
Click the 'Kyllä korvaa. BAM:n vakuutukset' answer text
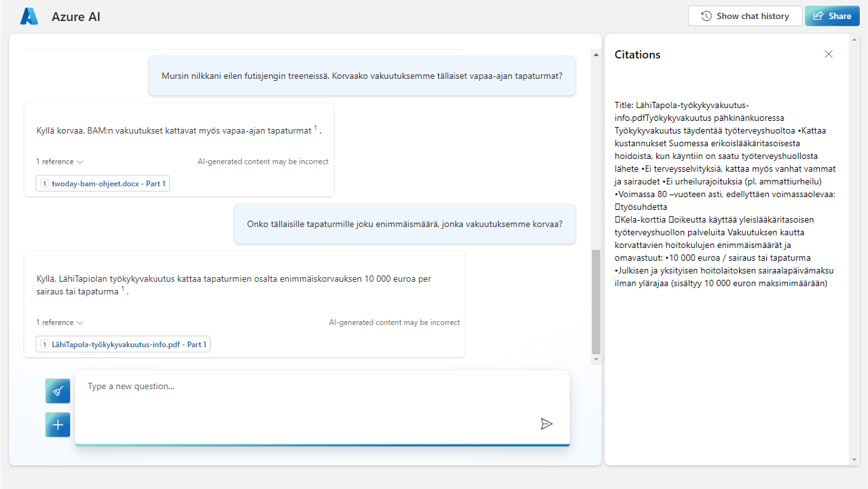point(179,130)
